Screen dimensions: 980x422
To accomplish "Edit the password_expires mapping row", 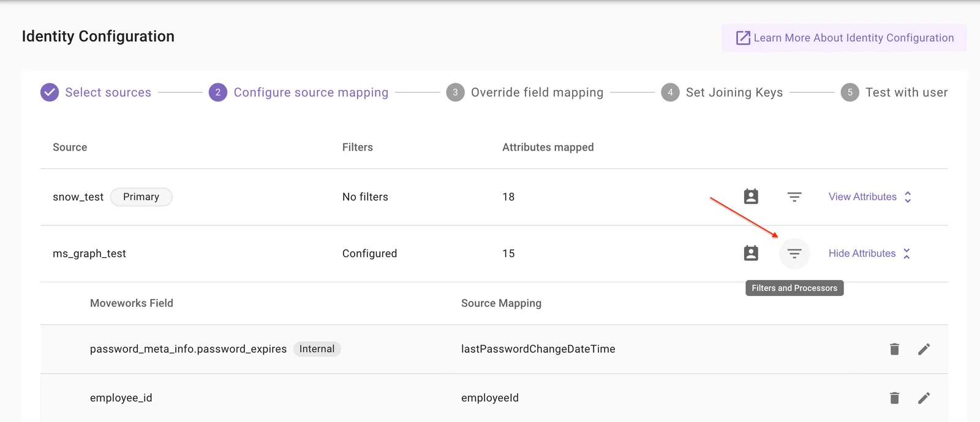I will click(x=924, y=349).
